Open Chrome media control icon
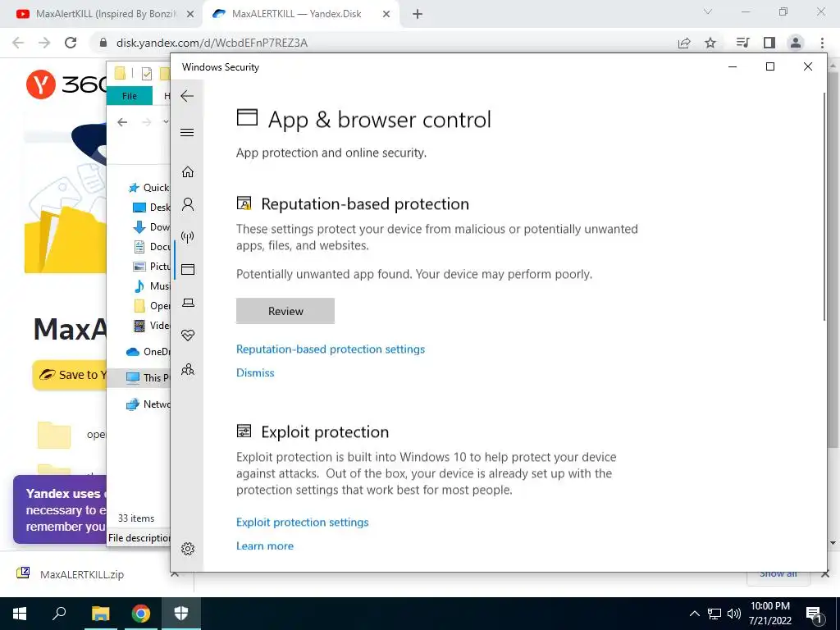The image size is (840, 630). click(742, 43)
